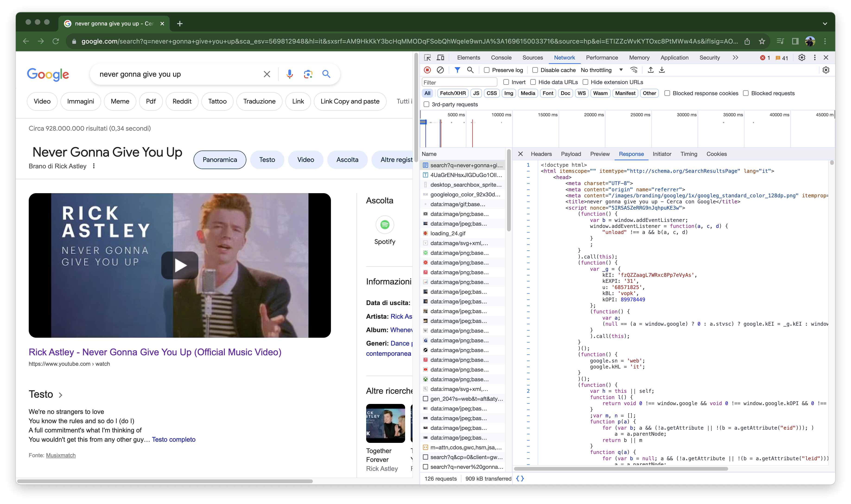Click the share page icon in address bar
851x504 pixels.
(747, 41)
